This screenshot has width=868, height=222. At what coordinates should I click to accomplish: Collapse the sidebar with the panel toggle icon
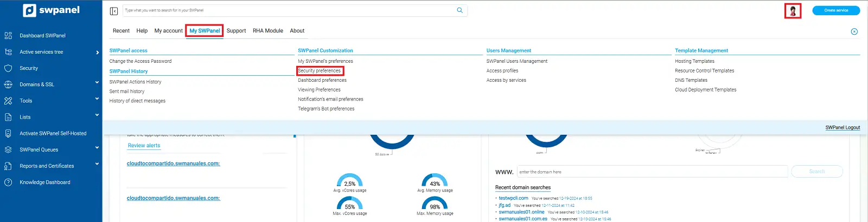pos(114,11)
